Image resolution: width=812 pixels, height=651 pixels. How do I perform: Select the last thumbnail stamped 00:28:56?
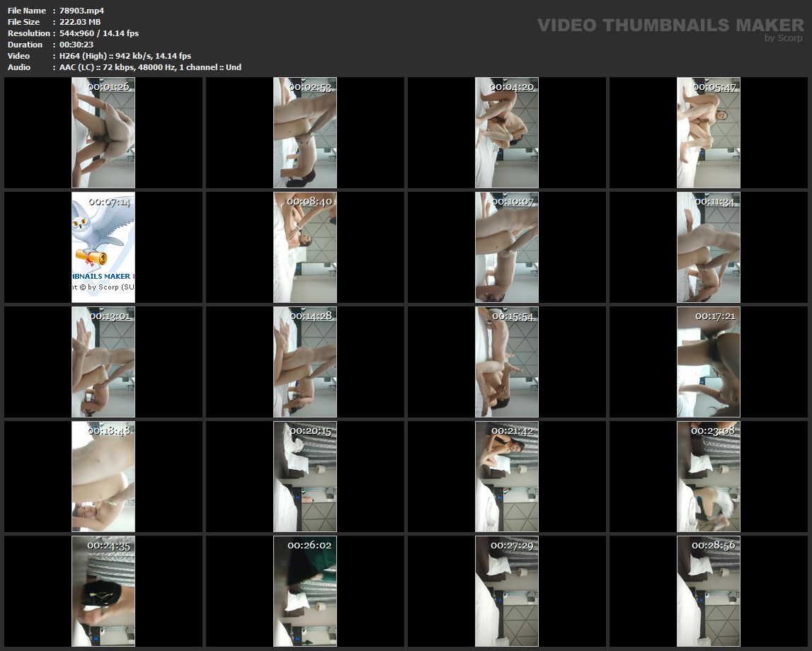[708, 591]
